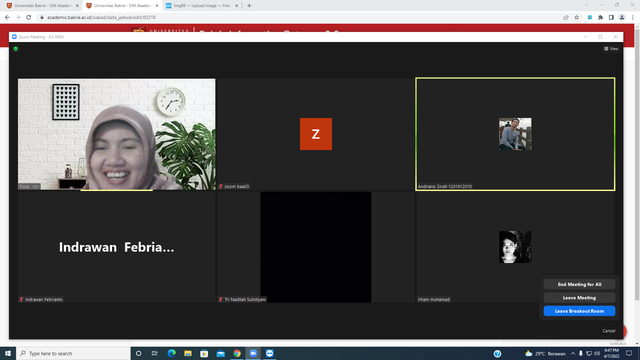Open the volume tray icon

click(x=597, y=353)
